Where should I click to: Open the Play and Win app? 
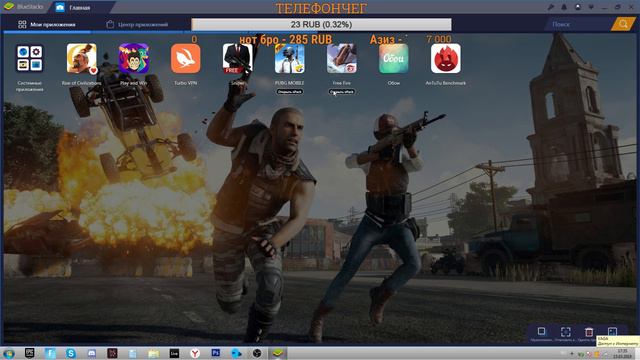pos(133,58)
